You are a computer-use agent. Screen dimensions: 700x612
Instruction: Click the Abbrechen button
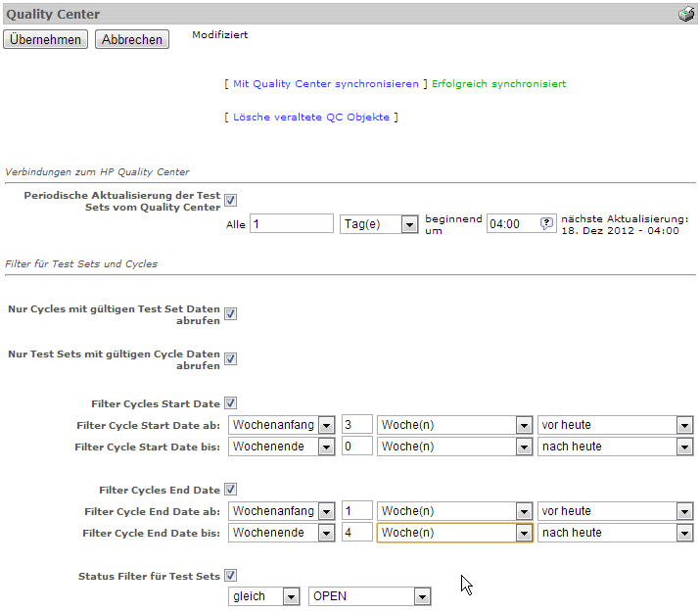[x=132, y=39]
